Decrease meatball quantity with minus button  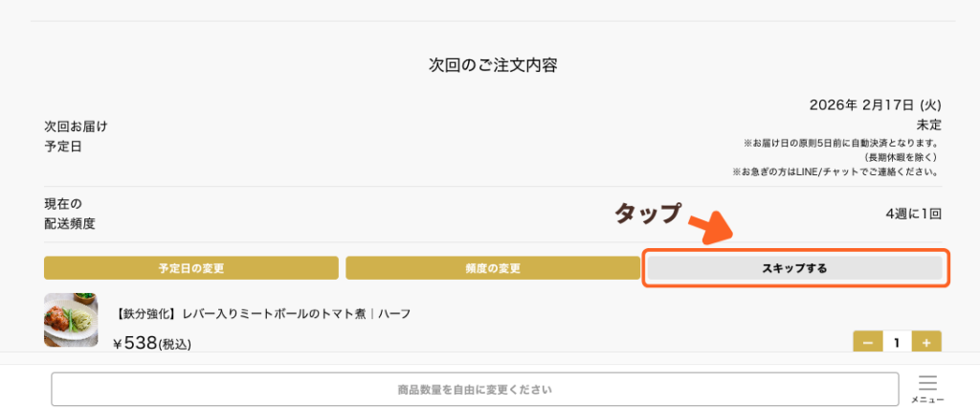pyautogui.click(x=867, y=343)
